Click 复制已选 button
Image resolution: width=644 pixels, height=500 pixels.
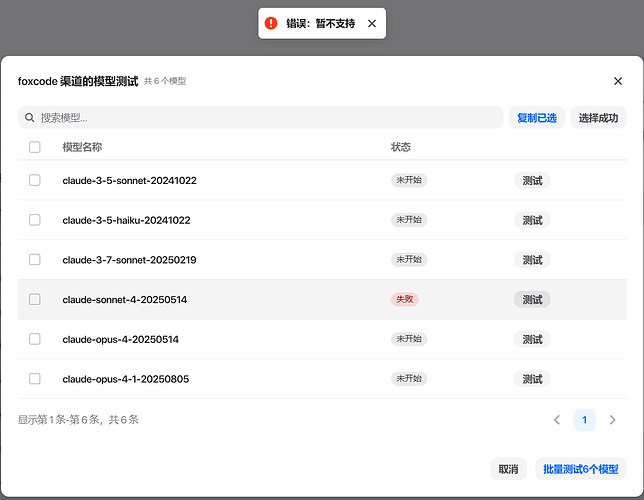(537, 118)
